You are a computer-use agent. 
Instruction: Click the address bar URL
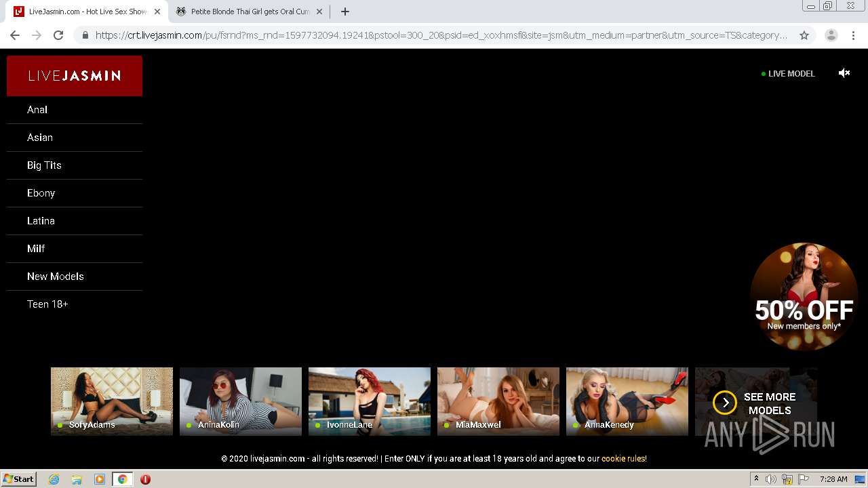pyautogui.click(x=441, y=35)
